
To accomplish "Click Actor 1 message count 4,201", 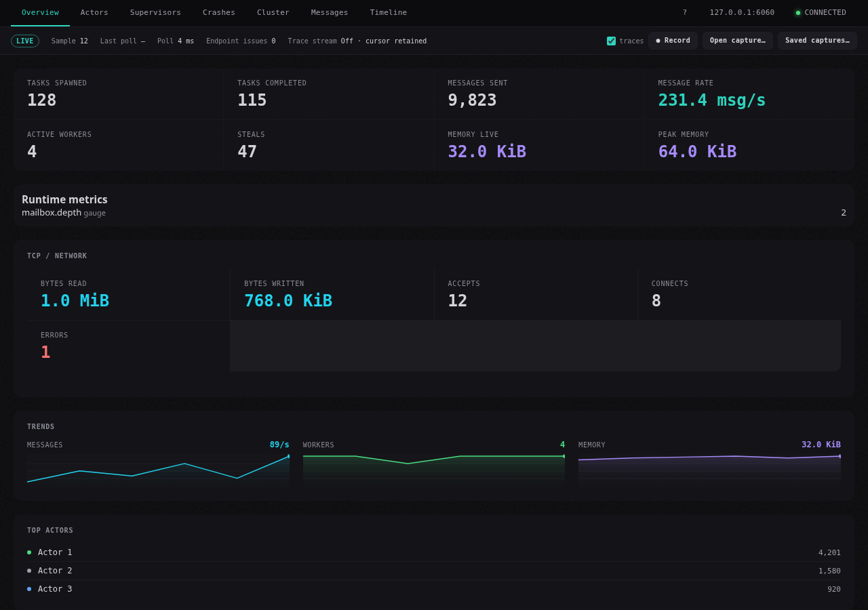I will pos(829,552).
